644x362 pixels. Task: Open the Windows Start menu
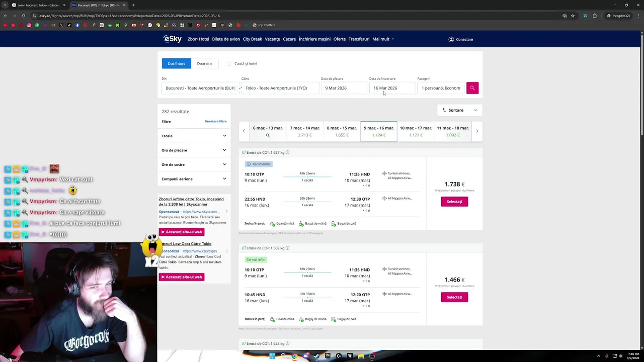click(x=272, y=356)
